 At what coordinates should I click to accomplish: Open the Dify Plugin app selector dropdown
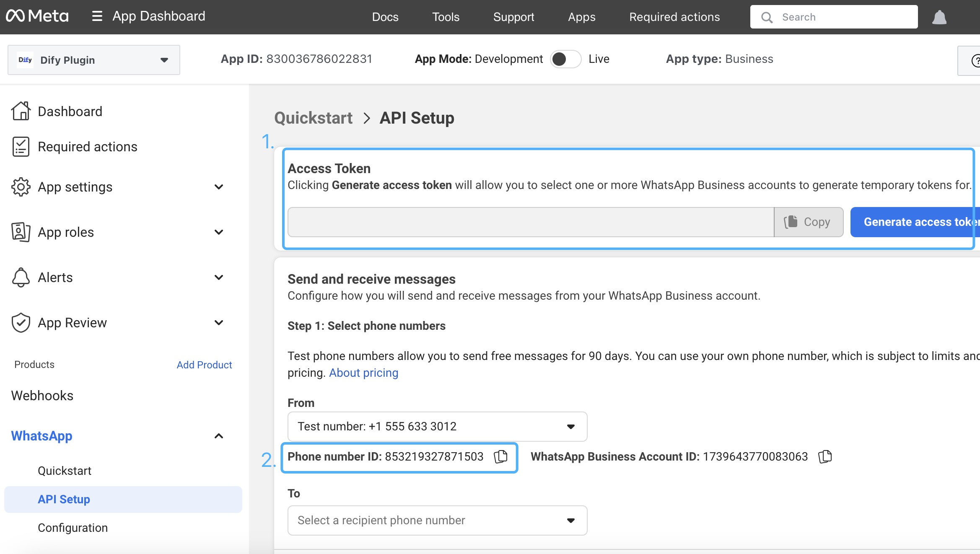(x=94, y=60)
